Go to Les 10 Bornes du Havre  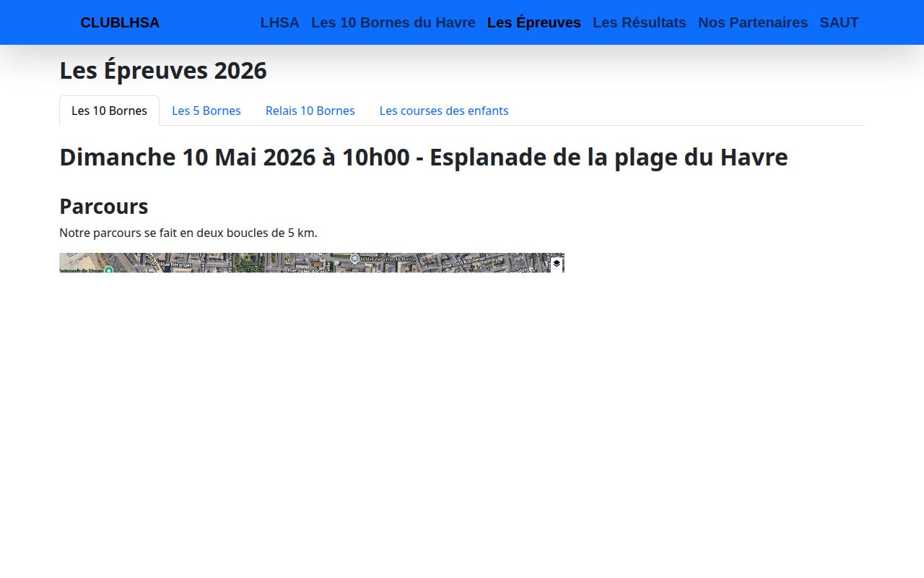[x=393, y=22]
